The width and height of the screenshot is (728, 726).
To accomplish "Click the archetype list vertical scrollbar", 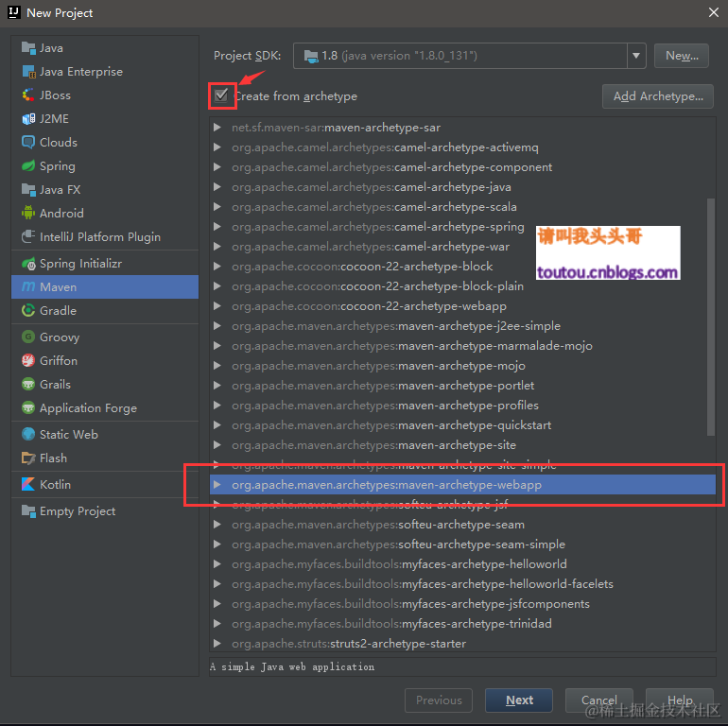I will (x=710, y=317).
